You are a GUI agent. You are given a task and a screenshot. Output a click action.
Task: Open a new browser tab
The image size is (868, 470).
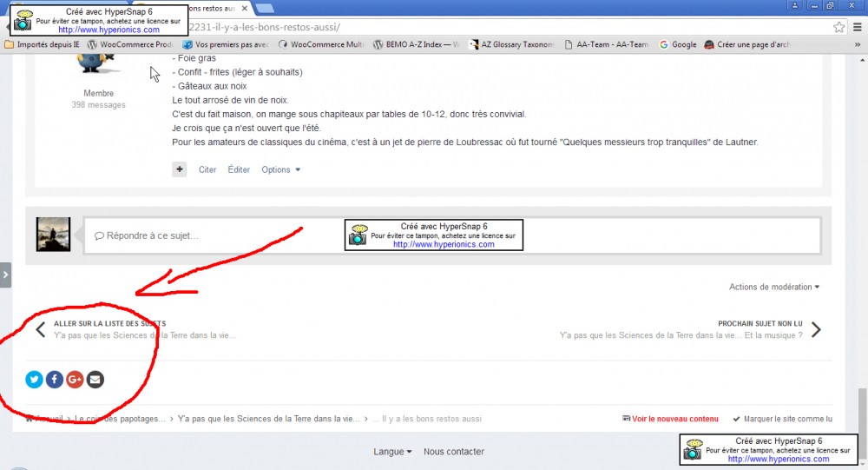(x=265, y=9)
